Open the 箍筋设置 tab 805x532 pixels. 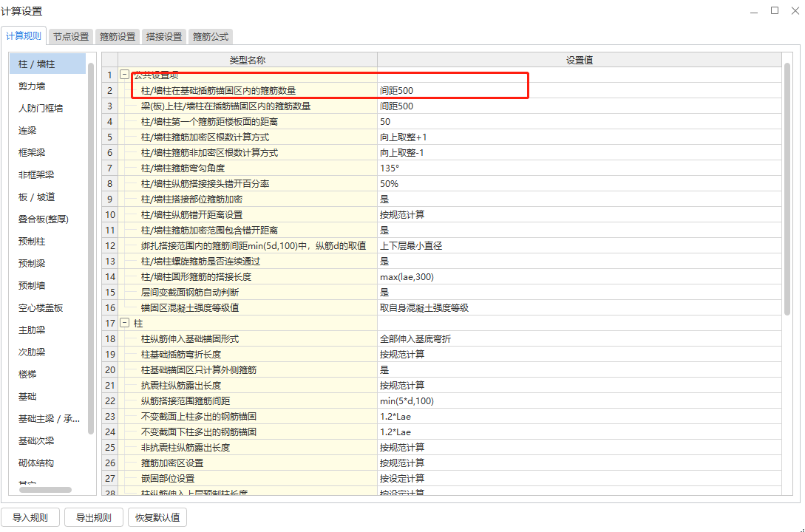pos(117,36)
